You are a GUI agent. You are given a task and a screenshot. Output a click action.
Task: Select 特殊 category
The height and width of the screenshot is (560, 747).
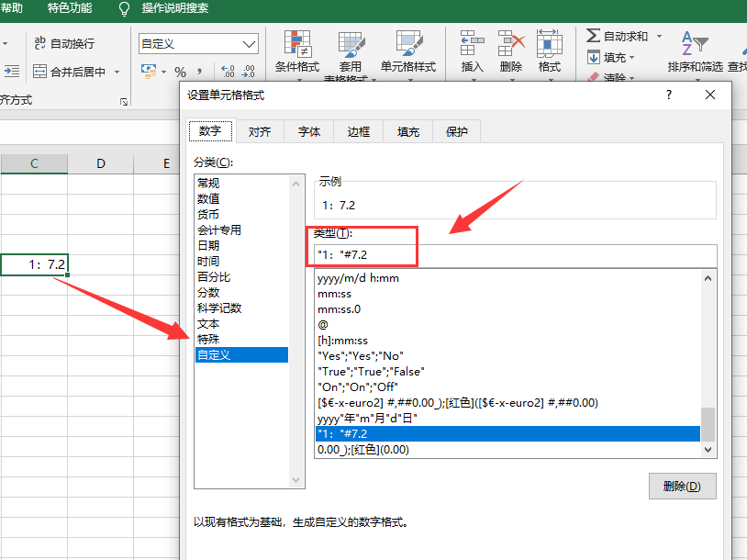(241, 340)
